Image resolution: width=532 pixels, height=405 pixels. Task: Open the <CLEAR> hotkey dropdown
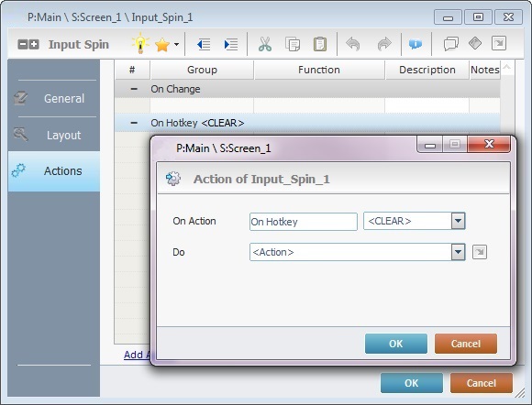[458, 221]
